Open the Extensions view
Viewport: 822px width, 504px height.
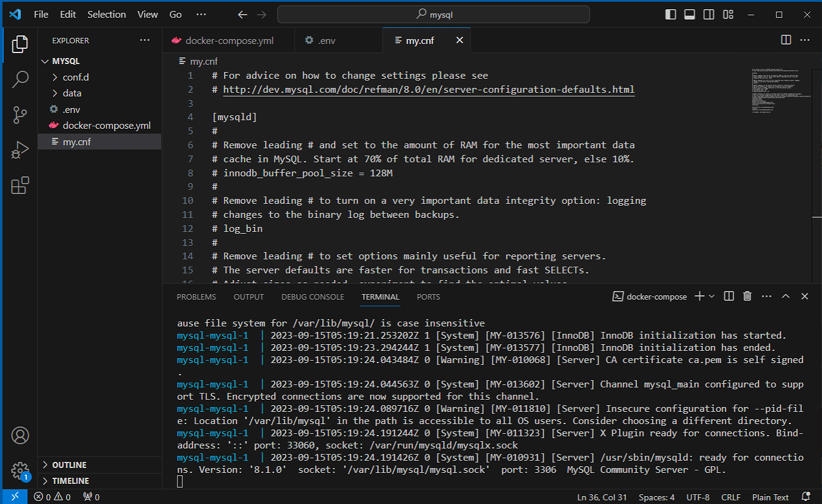(20, 185)
